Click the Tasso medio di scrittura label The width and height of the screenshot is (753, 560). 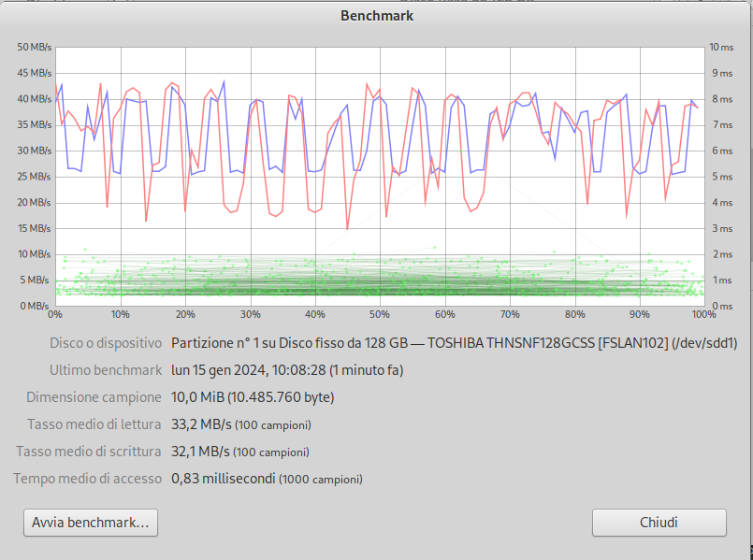(89, 452)
